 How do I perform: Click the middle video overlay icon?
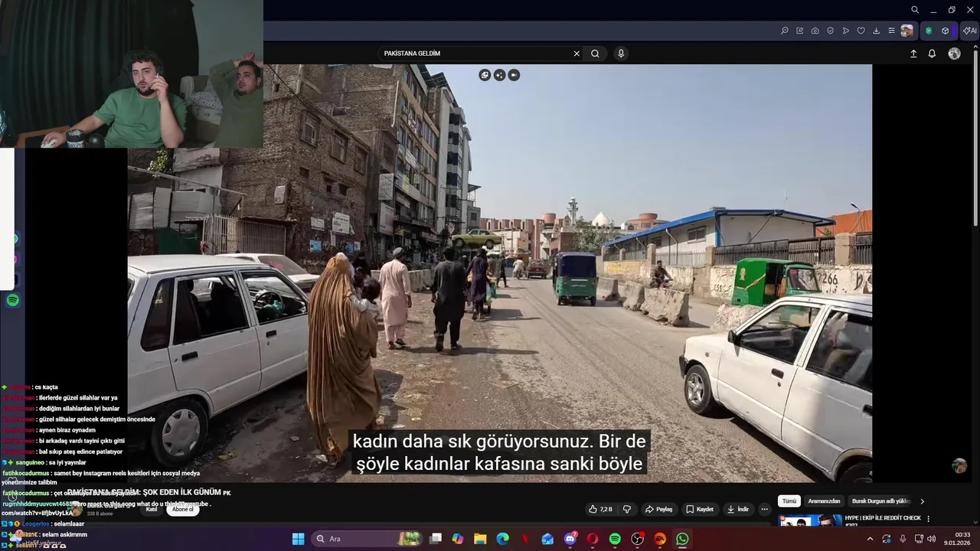click(499, 75)
